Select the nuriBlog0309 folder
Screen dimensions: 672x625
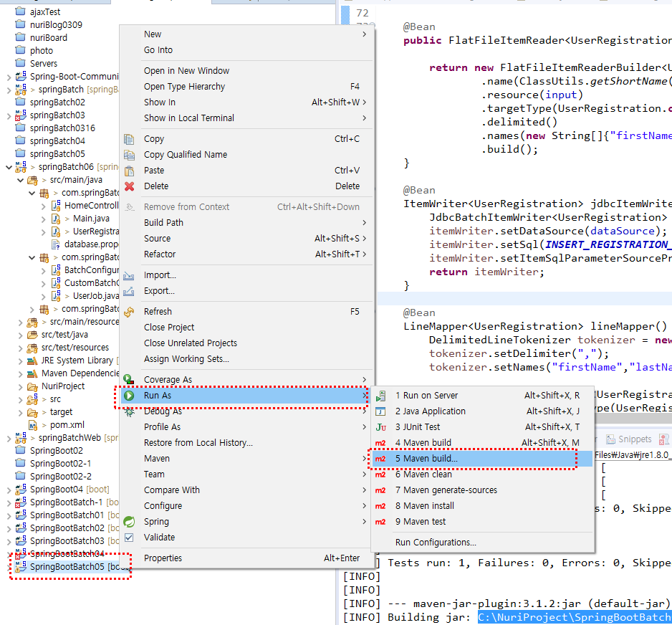click(x=56, y=25)
